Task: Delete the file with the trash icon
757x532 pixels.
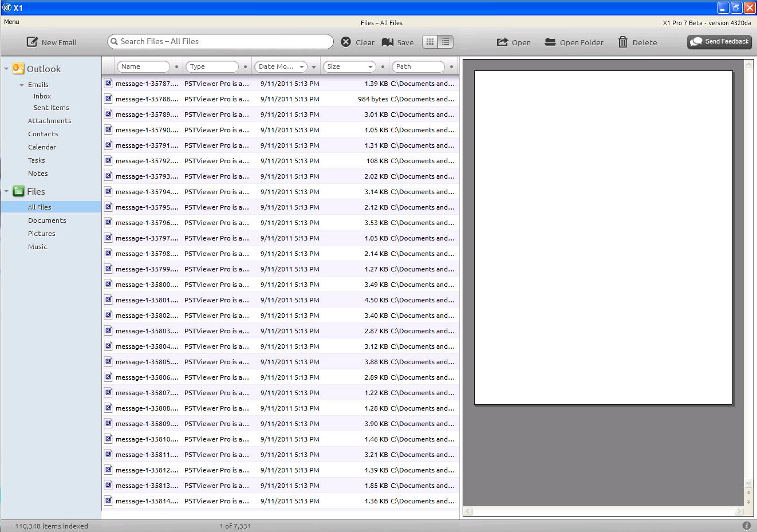Action: coord(623,42)
